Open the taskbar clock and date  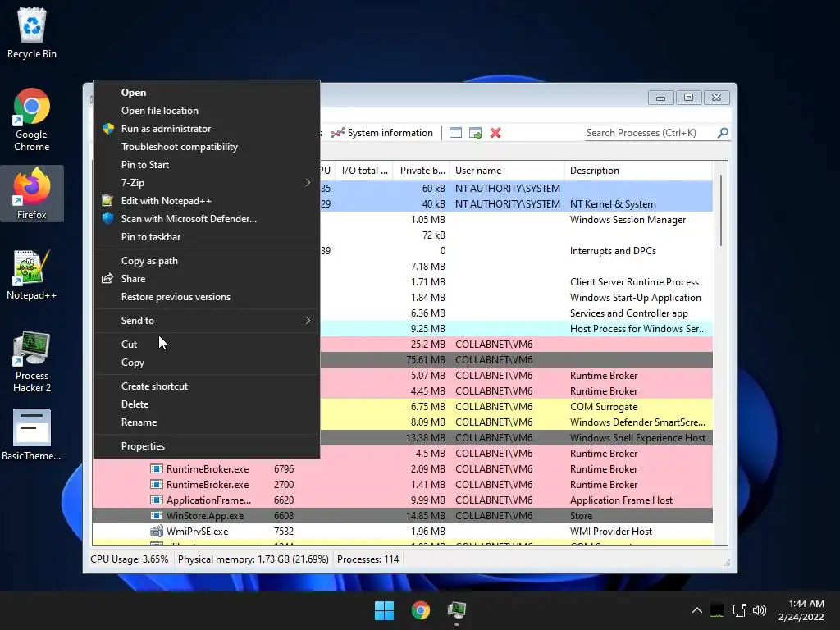coord(801,610)
